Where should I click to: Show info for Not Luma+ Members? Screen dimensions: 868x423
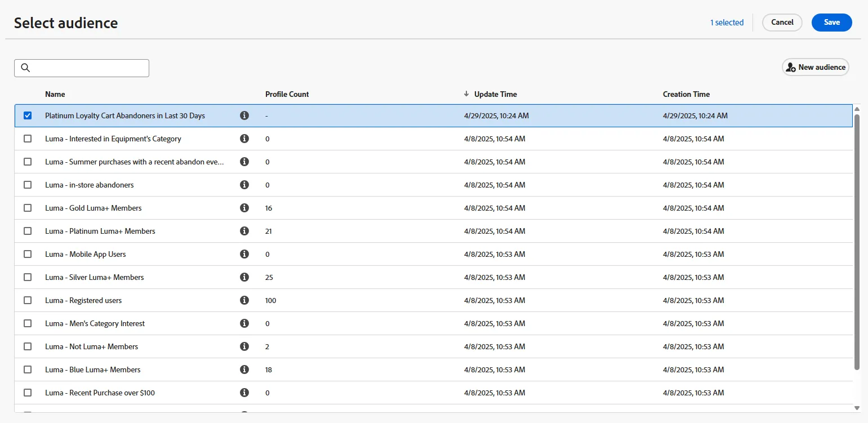point(244,346)
